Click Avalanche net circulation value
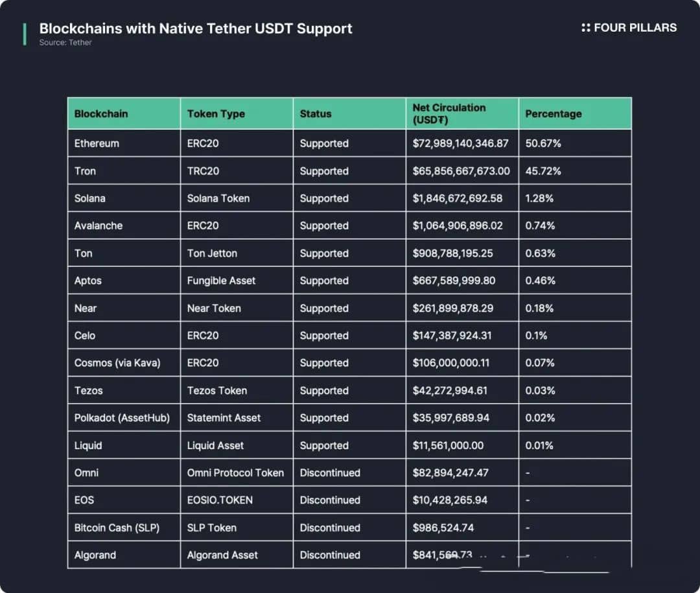This screenshot has width=700, height=593. pyautogui.click(x=458, y=226)
